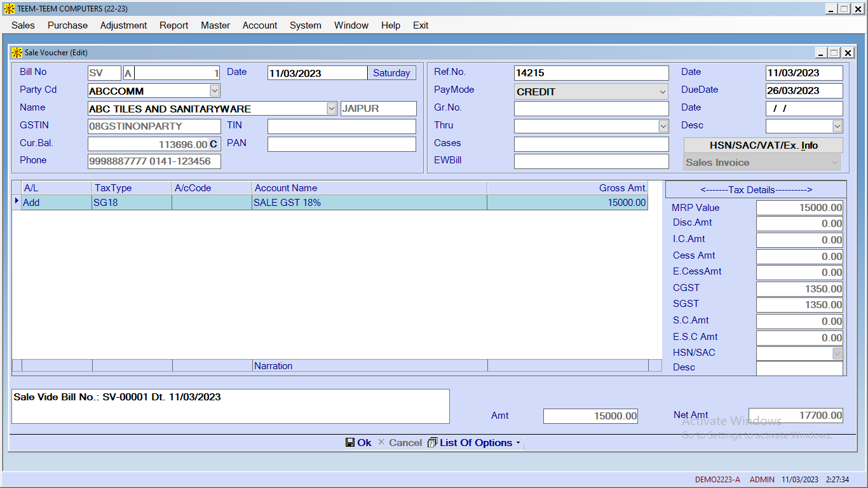Click the Phone field
This screenshot has width=868, height=488.
click(x=154, y=161)
